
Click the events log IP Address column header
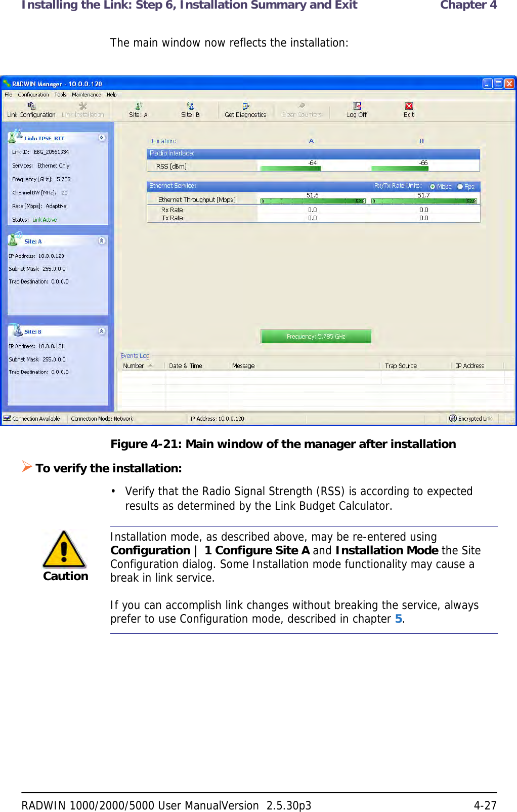tap(478, 366)
